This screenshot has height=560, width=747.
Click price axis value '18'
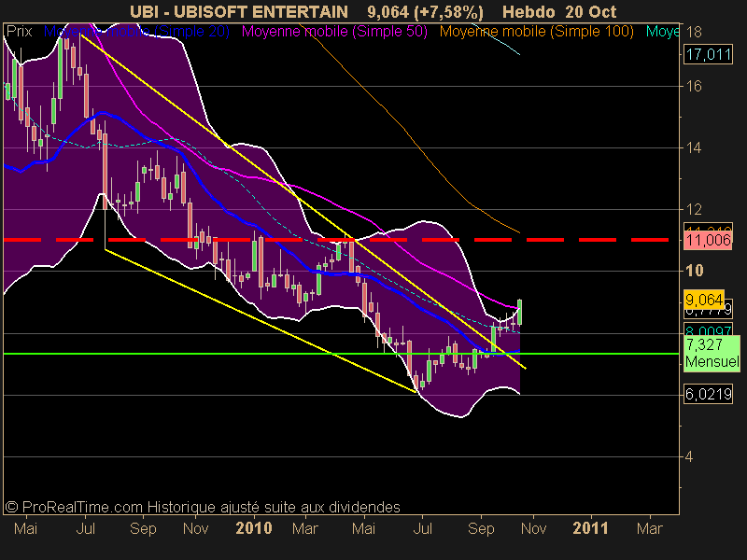click(x=694, y=32)
